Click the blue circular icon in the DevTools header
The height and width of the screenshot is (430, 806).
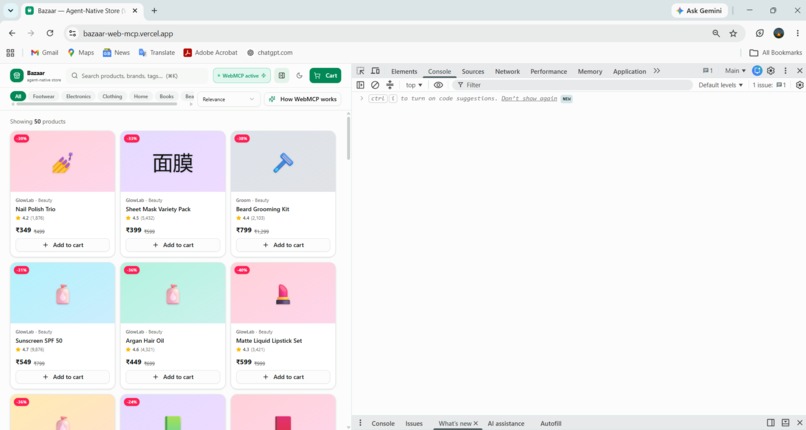coord(757,71)
